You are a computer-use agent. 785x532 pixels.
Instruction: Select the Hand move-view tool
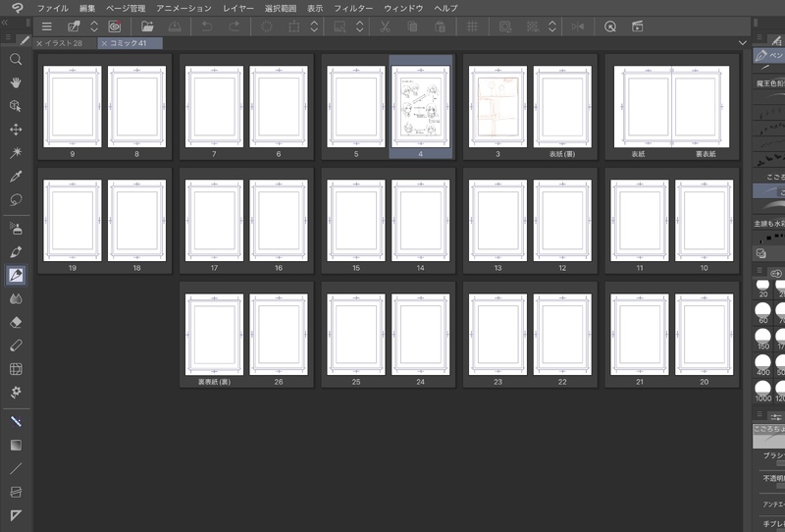[16, 82]
